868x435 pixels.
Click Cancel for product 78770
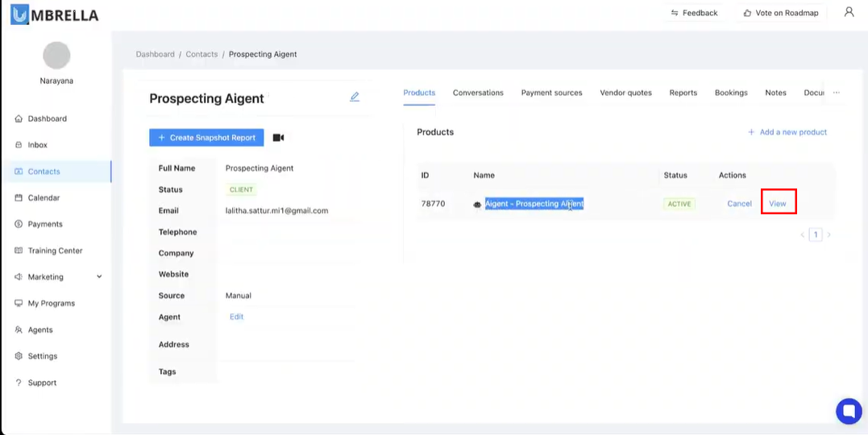[740, 204]
